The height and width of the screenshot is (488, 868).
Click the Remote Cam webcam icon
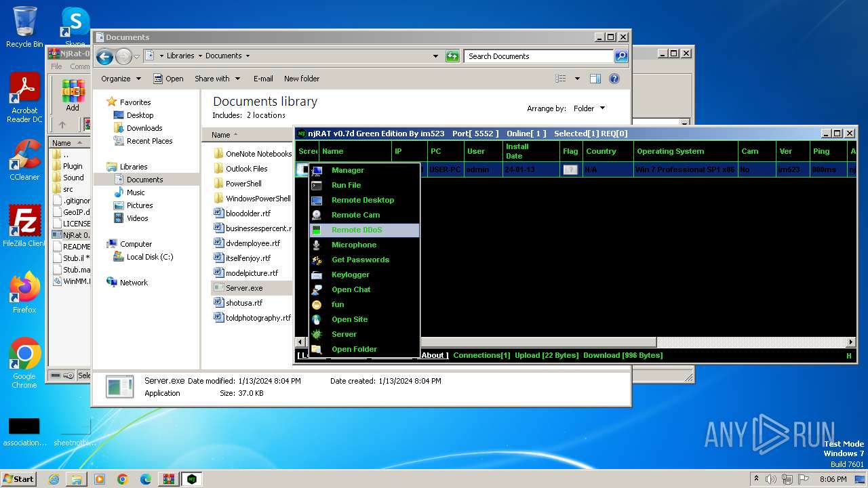click(317, 215)
